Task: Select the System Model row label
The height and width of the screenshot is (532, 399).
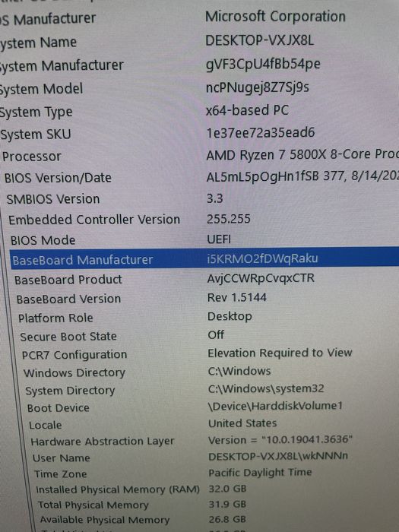Action: pos(41,89)
